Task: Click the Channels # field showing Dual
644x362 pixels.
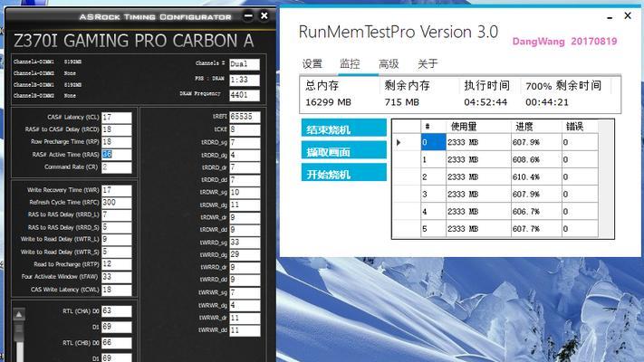Action: (245, 64)
